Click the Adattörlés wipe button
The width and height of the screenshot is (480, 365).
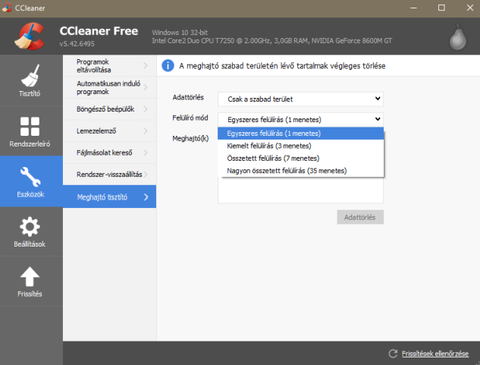tap(360, 217)
